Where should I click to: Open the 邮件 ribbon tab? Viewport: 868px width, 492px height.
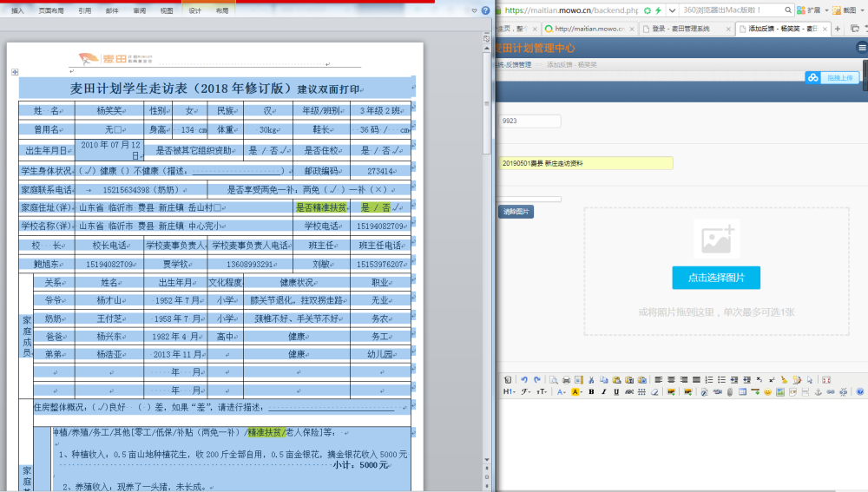pyautogui.click(x=112, y=10)
